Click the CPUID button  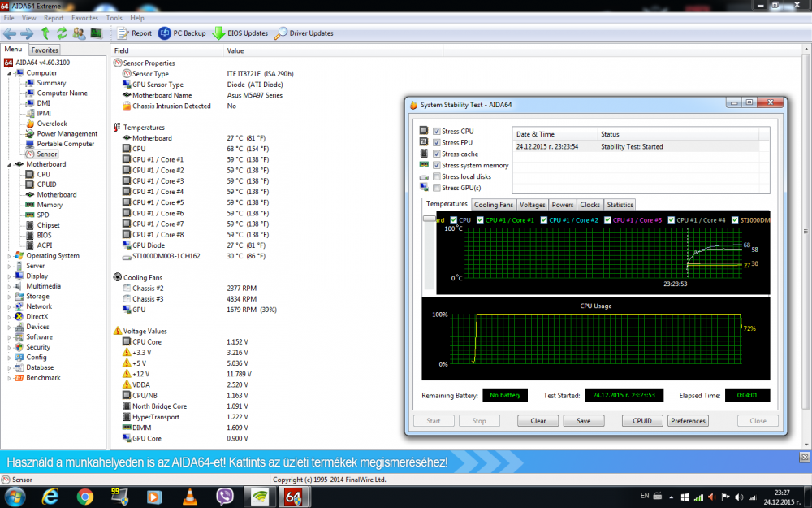pos(642,421)
